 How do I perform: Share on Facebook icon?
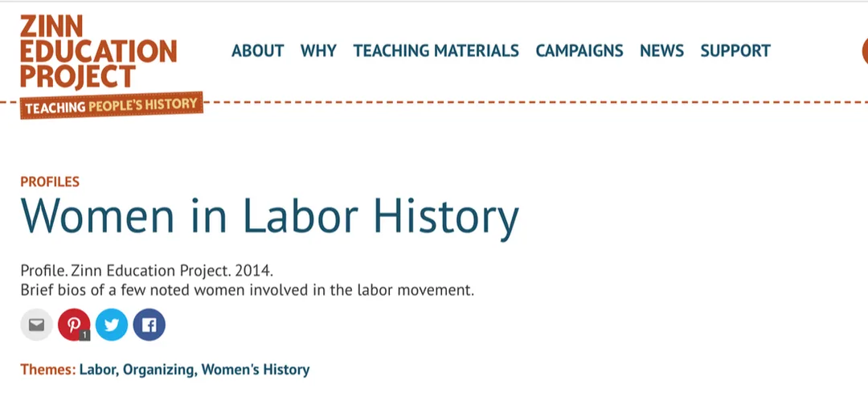(x=149, y=325)
